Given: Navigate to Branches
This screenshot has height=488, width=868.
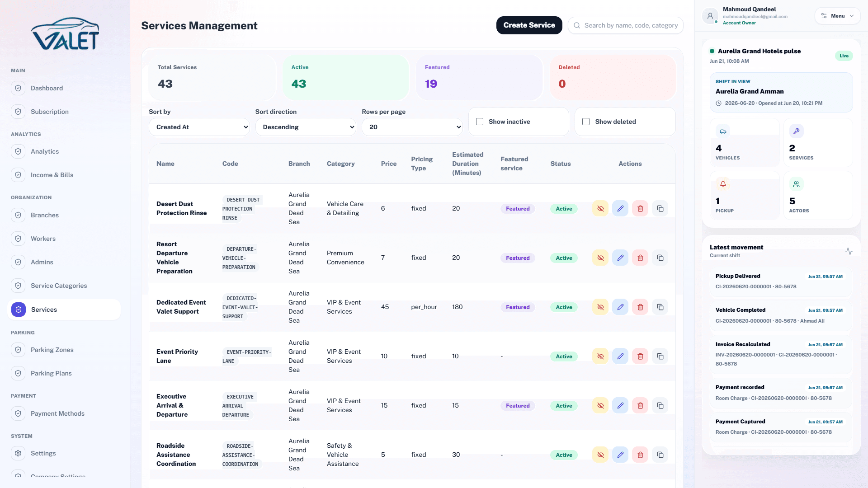Looking at the screenshot, I should pyautogui.click(x=64, y=215).
